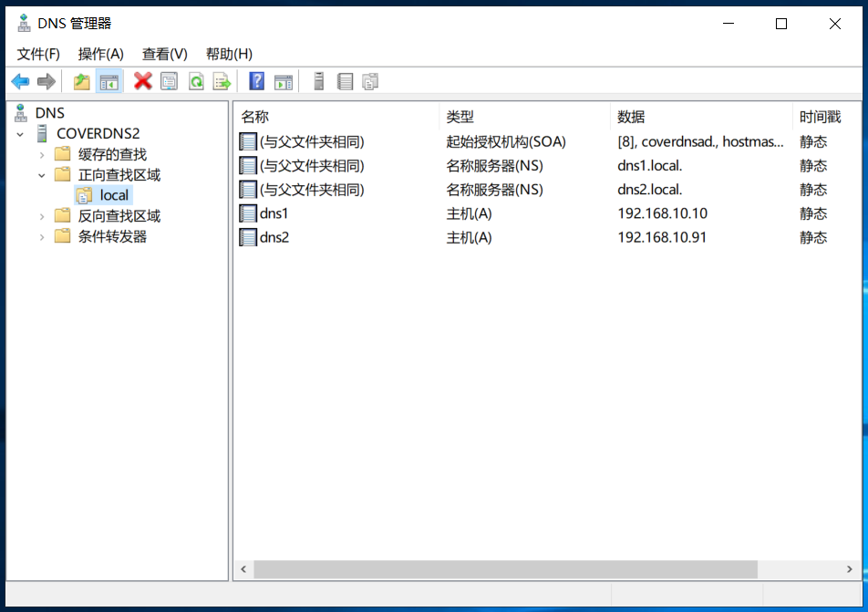Screen dimensions: 868x612
Task: Toggle the console tree pane icon
Action: (109, 81)
